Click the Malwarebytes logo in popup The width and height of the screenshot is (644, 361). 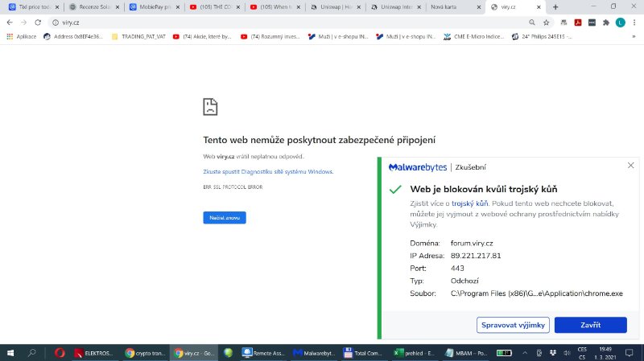tap(417, 167)
